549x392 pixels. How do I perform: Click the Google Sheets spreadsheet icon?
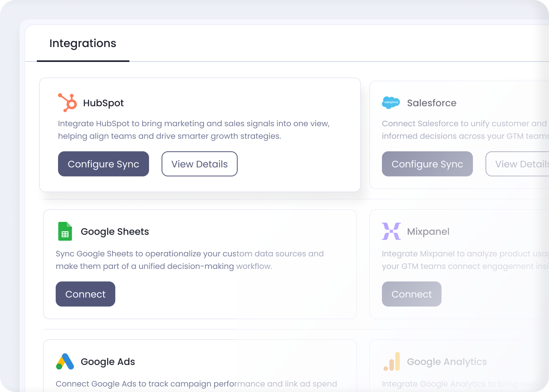point(65,231)
